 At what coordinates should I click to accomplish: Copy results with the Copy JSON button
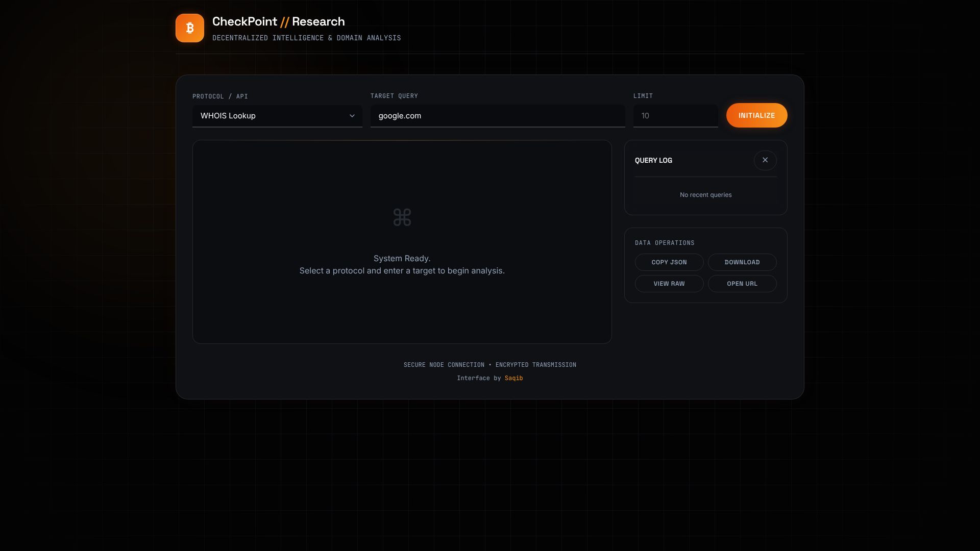[x=669, y=262]
